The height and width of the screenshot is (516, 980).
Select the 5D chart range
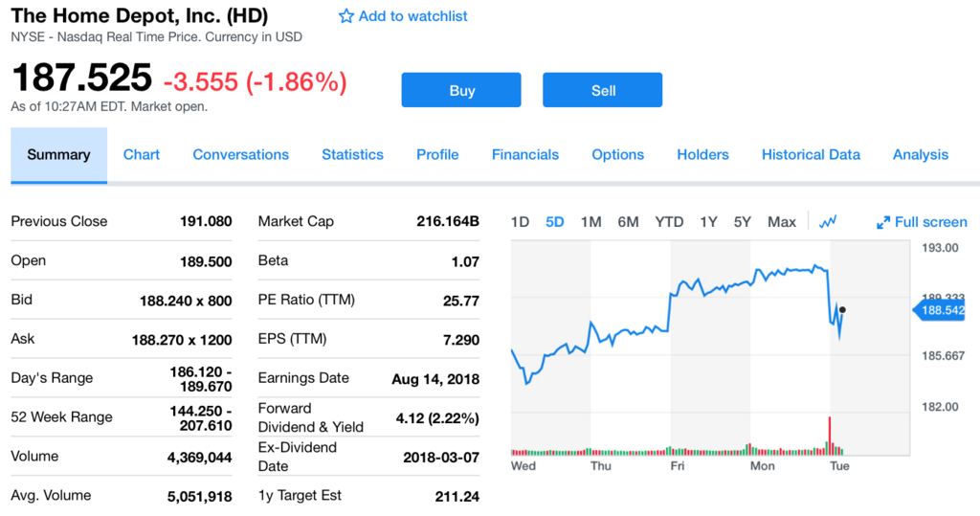tap(555, 222)
